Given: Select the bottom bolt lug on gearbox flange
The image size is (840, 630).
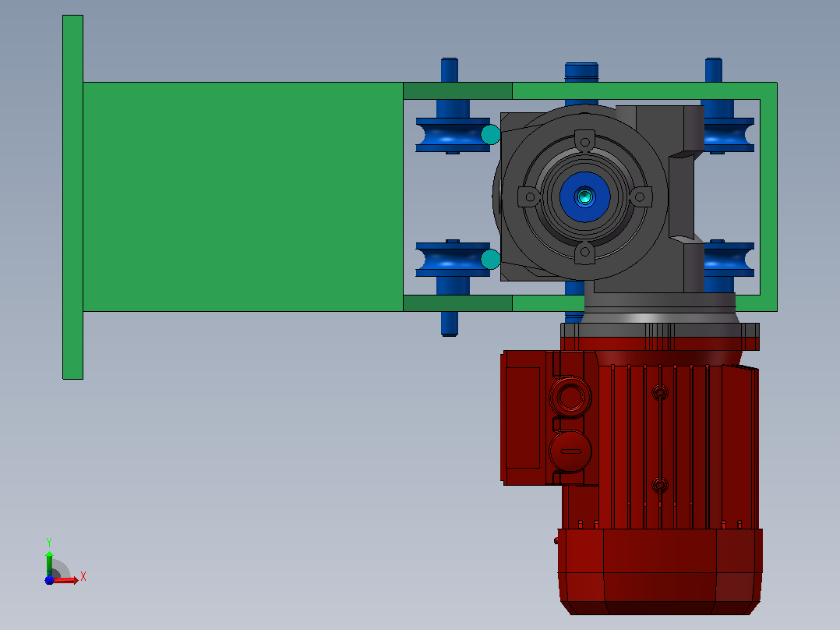Looking at the screenshot, I should tap(585, 253).
